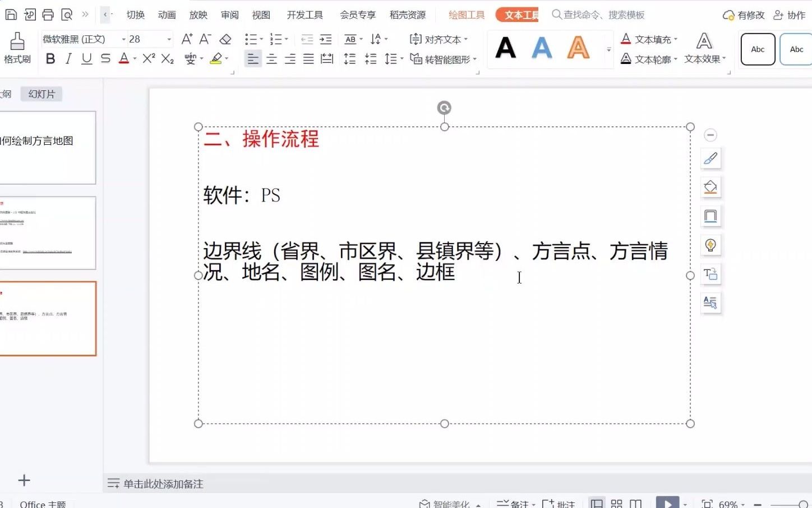Image resolution: width=812 pixels, height=508 pixels.
Task: Click the Print icon in quick access bar
Action: coord(48,15)
